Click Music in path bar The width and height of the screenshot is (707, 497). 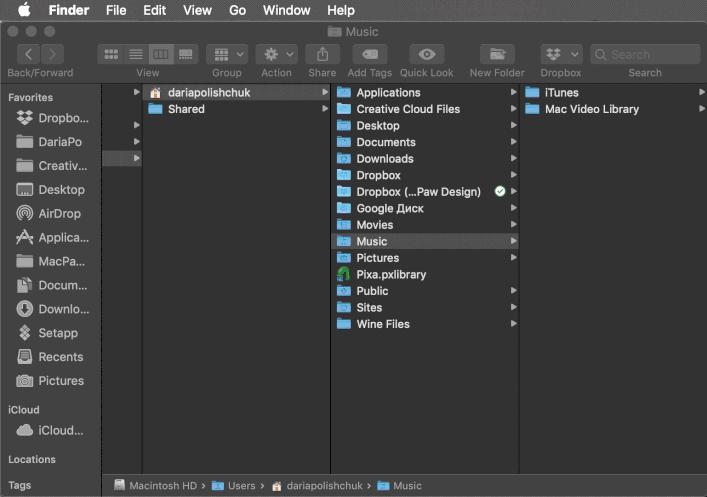(399, 486)
